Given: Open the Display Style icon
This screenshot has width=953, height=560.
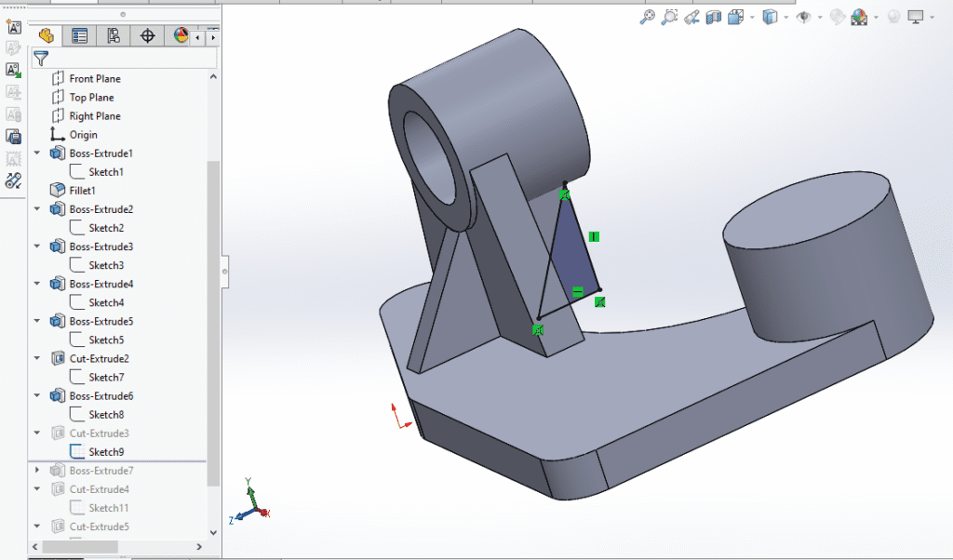Looking at the screenshot, I should [x=770, y=17].
